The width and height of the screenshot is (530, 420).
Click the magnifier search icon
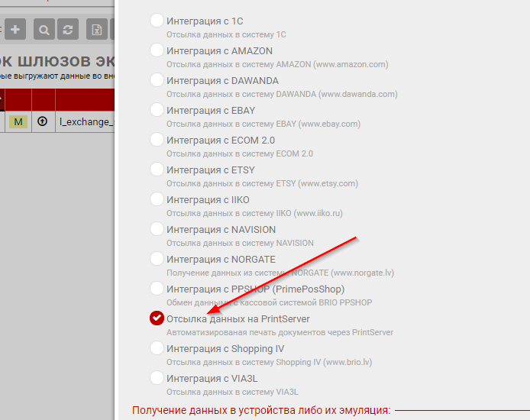[x=44, y=30]
